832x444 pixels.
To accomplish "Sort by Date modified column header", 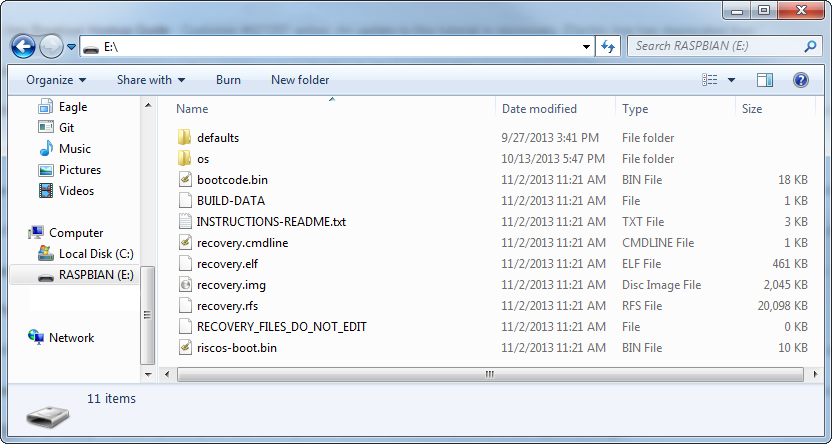I will (x=539, y=109).
